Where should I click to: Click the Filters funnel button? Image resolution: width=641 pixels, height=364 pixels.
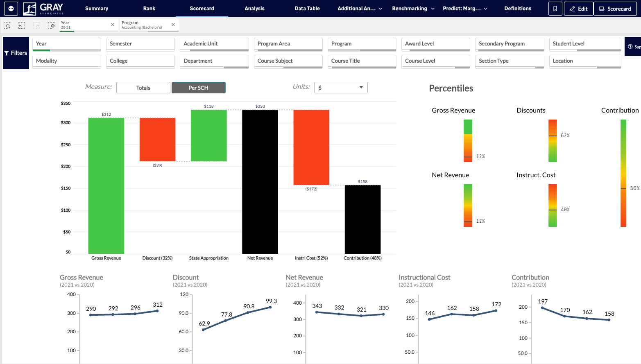click(16, 53)
